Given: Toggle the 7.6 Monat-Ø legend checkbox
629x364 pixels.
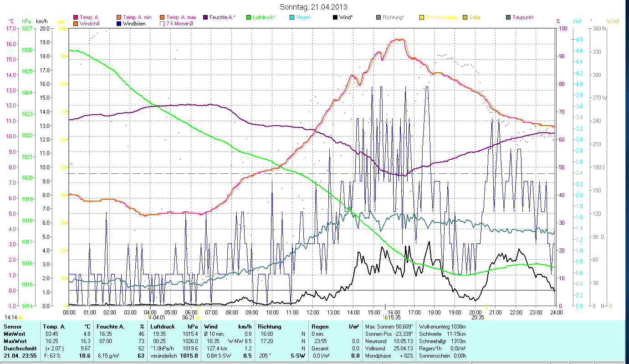Looking at the screenshot, I should click(x=163, y=24).
